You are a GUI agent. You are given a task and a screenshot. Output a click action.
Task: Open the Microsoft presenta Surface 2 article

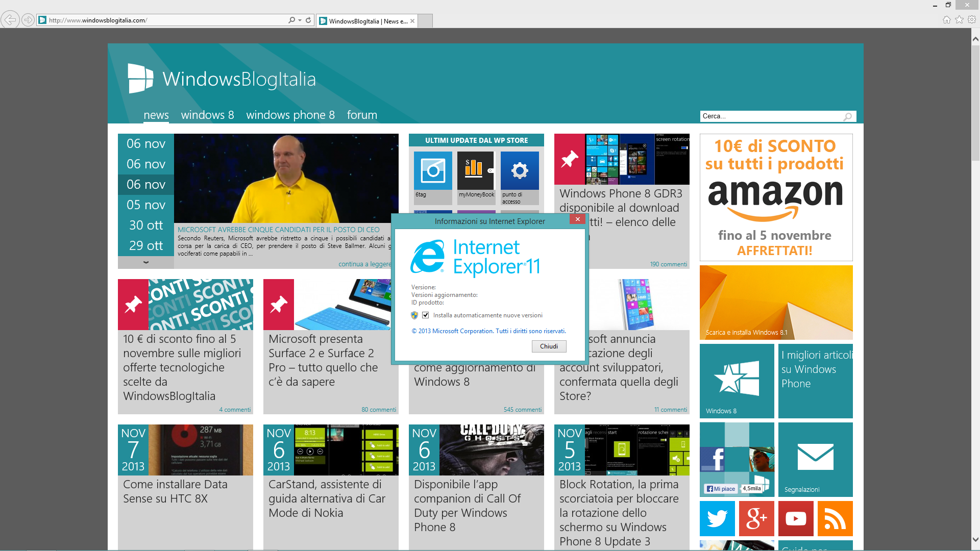[x=323, y=360]
